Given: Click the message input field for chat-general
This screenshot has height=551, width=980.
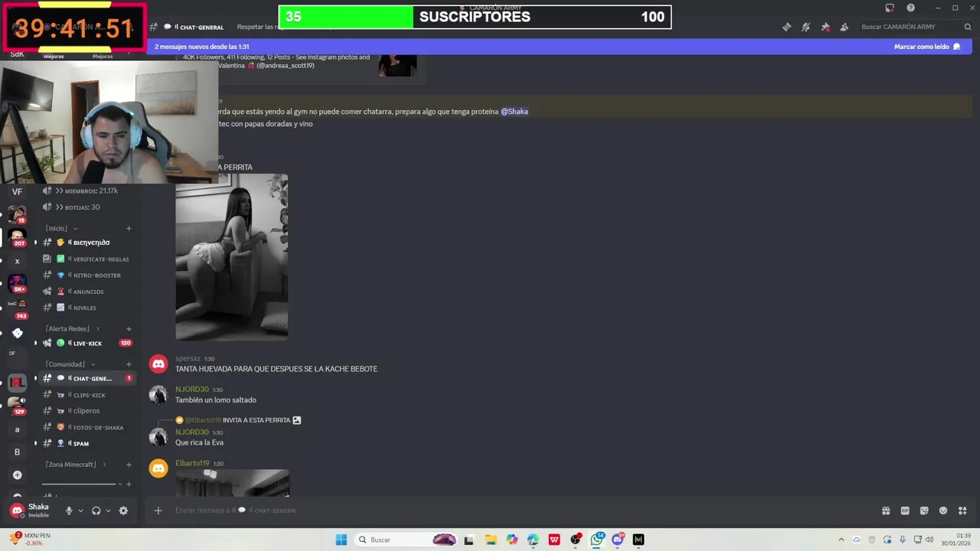Looking at the screenshot, I should click(521, 510).
